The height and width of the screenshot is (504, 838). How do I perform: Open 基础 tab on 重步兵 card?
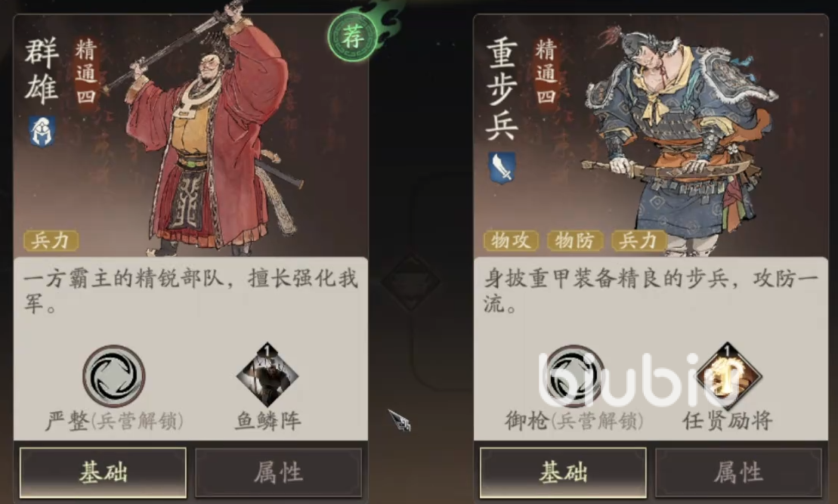(x=563, y=472)
